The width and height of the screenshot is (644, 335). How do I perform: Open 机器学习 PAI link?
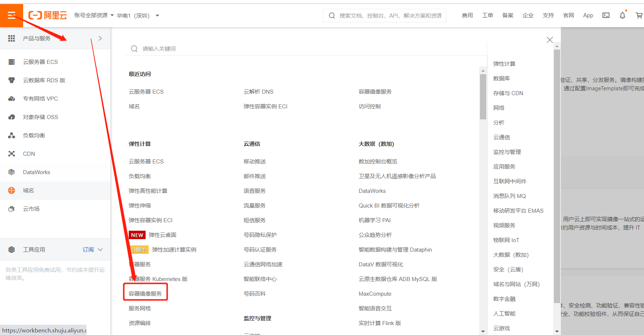(375, 220)
